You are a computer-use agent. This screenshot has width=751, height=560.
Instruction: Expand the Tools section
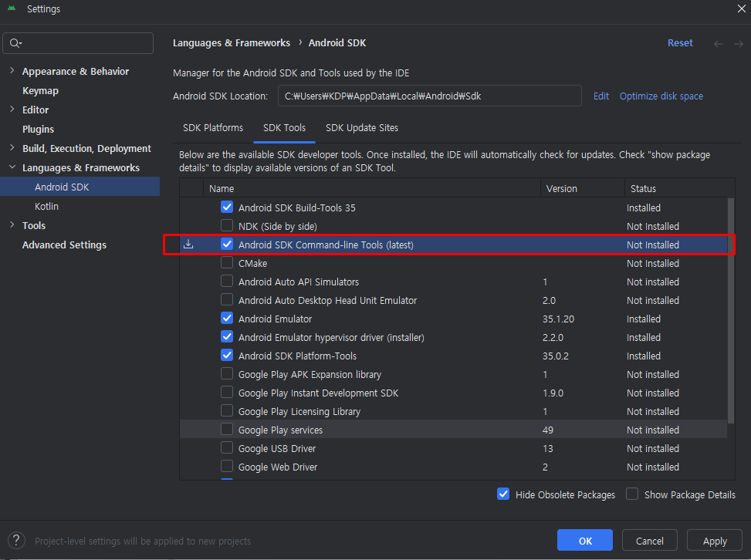point(12,225)
